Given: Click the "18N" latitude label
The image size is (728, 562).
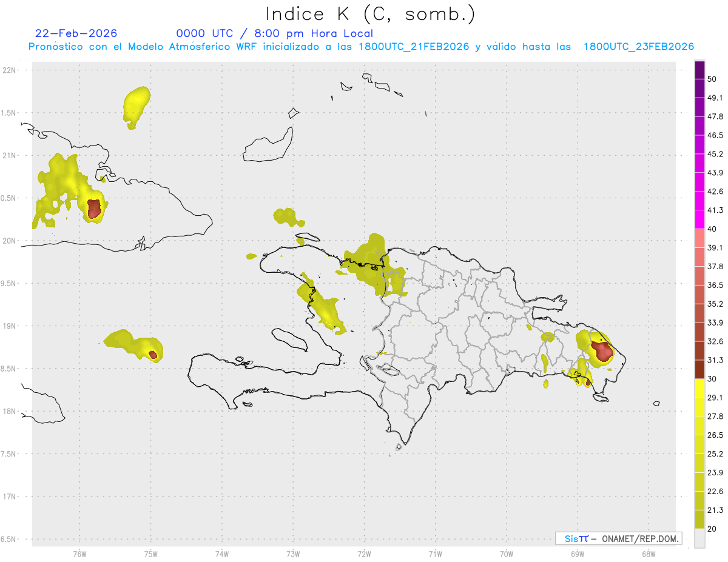Looking at the screenshot, I should (x=9, y=411).
